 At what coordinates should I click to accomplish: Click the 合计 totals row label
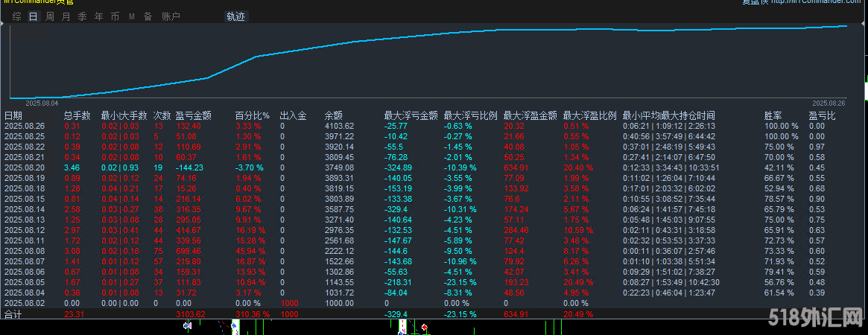click(x=13, y=315)
